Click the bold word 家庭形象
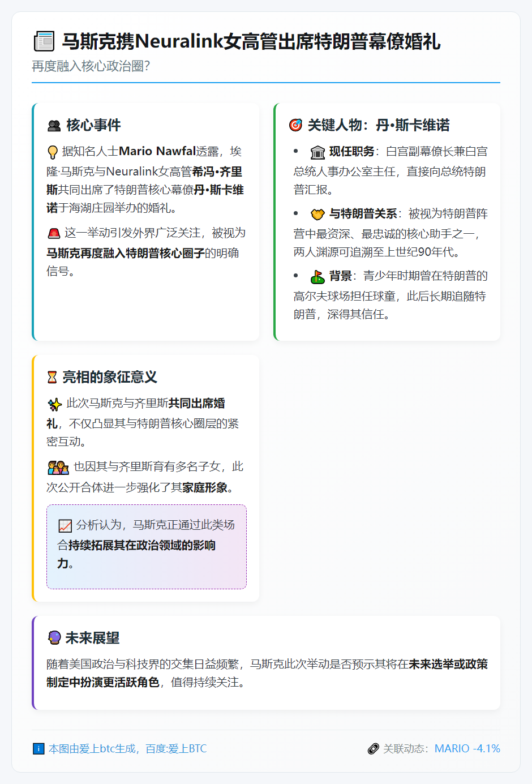This screenshot has height=784, width=532. pos(205,487)
